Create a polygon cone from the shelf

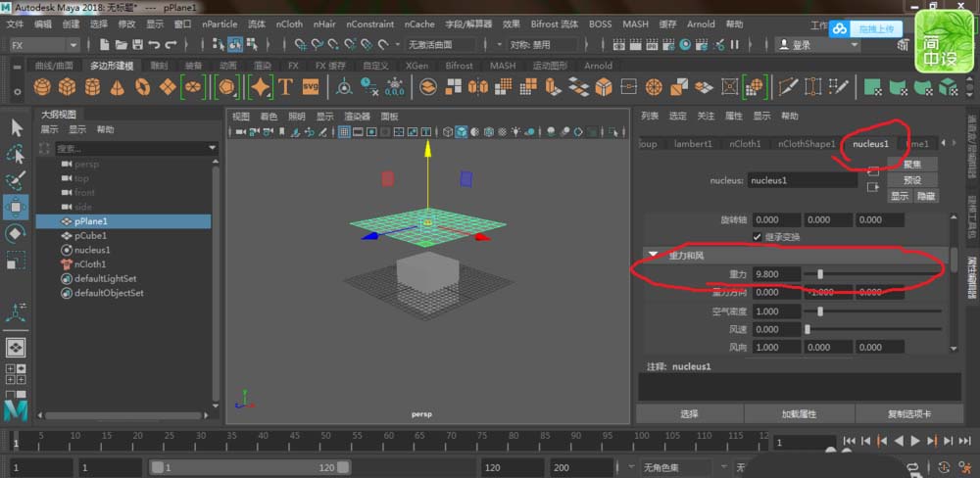point(118,87)
